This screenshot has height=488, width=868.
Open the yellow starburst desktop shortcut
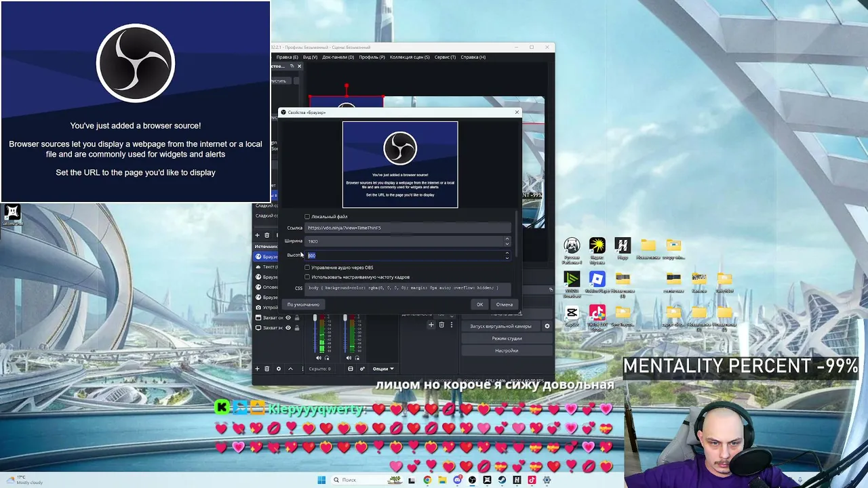click(597, 245)
